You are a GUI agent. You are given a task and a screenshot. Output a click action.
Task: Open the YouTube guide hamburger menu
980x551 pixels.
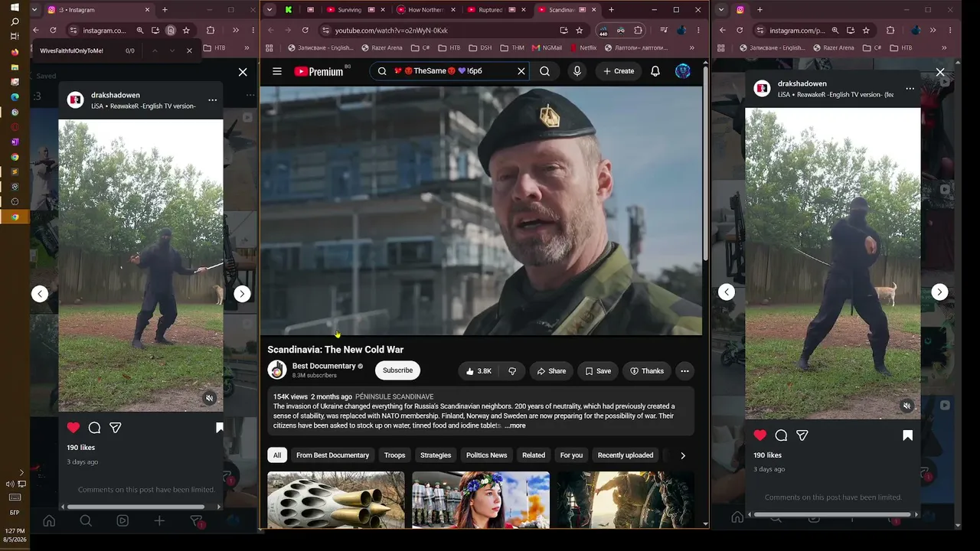pos(277,71)
